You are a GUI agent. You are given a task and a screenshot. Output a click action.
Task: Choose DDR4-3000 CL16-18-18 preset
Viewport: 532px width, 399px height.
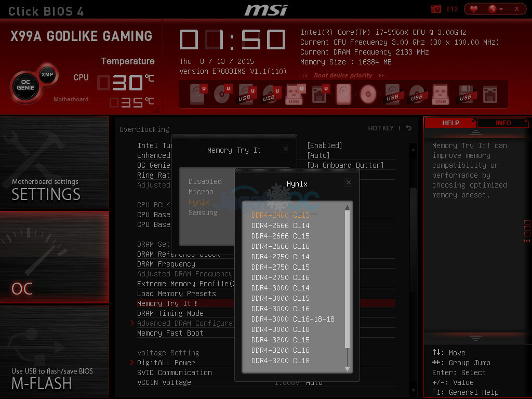pos(292,319)
